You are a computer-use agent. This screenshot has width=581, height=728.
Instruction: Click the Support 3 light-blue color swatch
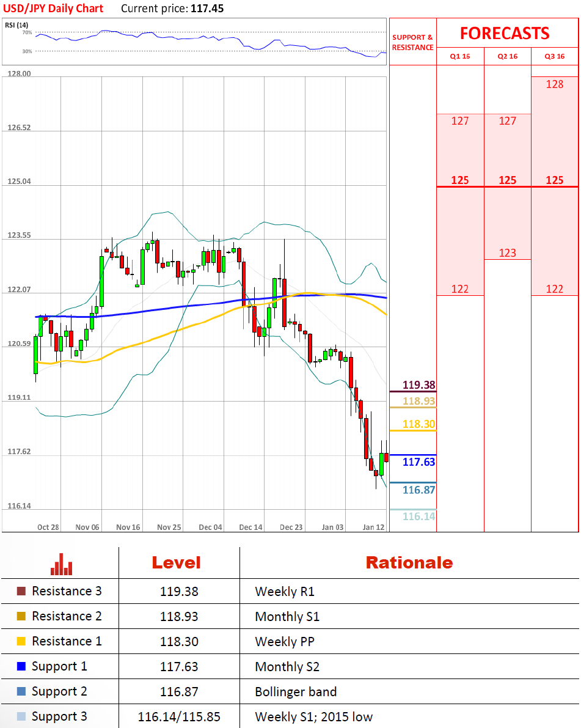tap(21, 716)
